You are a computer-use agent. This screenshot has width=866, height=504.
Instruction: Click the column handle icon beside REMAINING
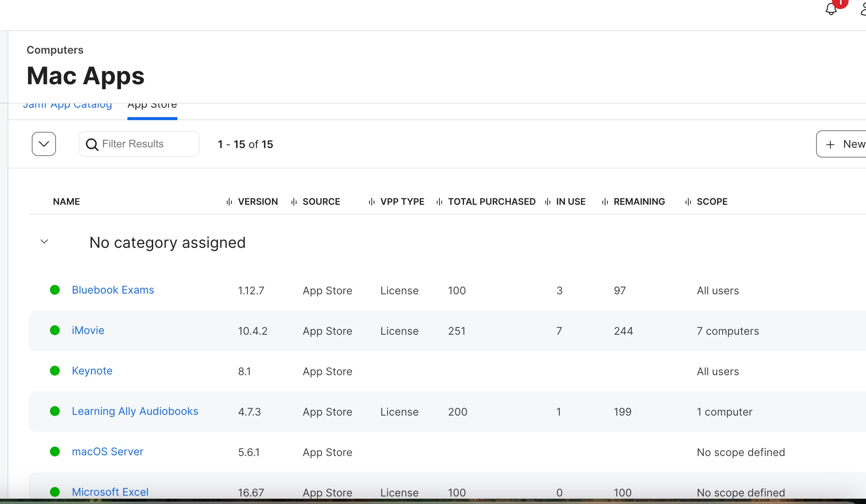tap(605, 202)
